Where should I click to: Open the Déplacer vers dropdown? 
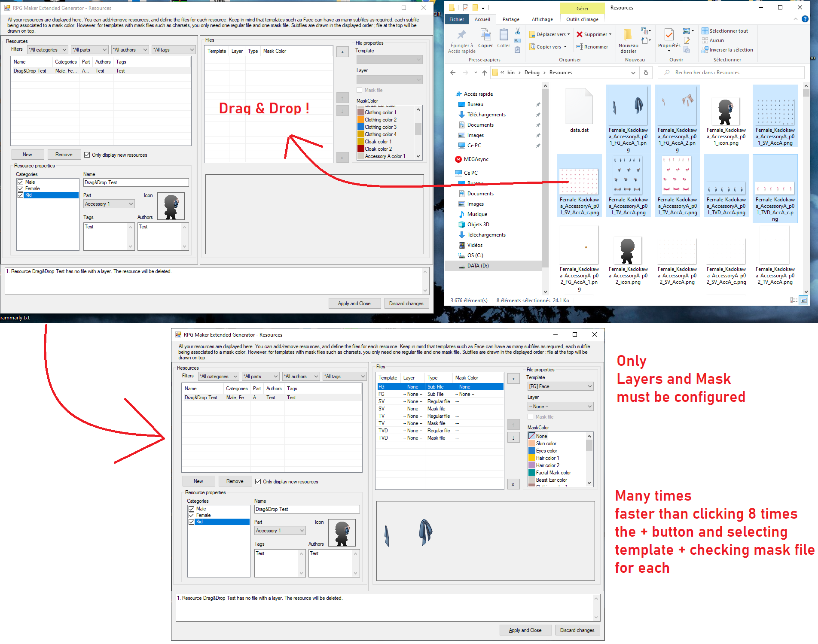pyautogui.click(x=549, y=34)
